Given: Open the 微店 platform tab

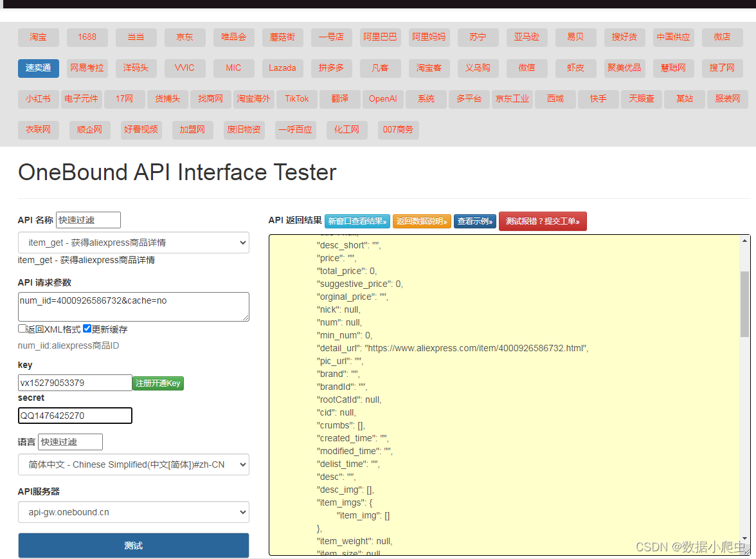Looking at the screenshot, I should coord(722,37).
